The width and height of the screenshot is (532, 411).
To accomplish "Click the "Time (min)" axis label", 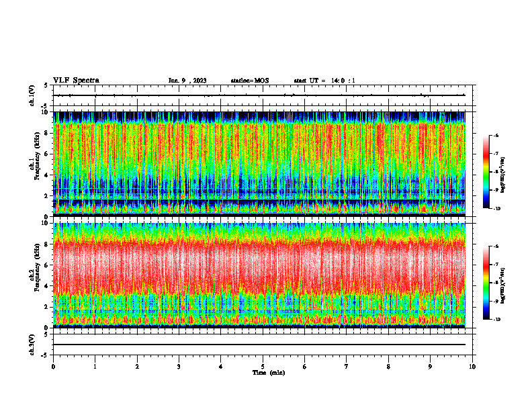I will (269, 373).
